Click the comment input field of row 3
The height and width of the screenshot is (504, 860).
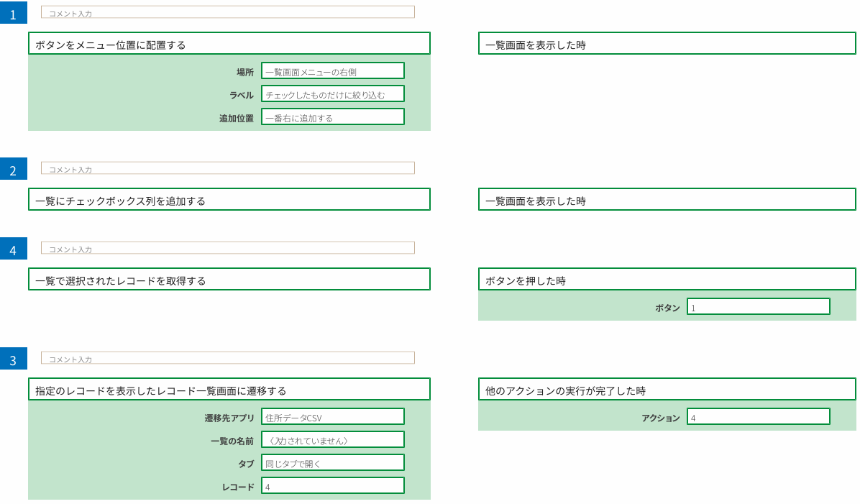point(228,358)
